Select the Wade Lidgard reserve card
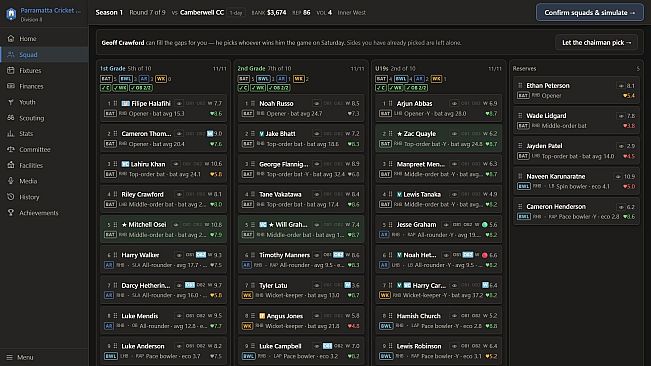Screen dimensions: 651x366 click(x=576, y=120)
